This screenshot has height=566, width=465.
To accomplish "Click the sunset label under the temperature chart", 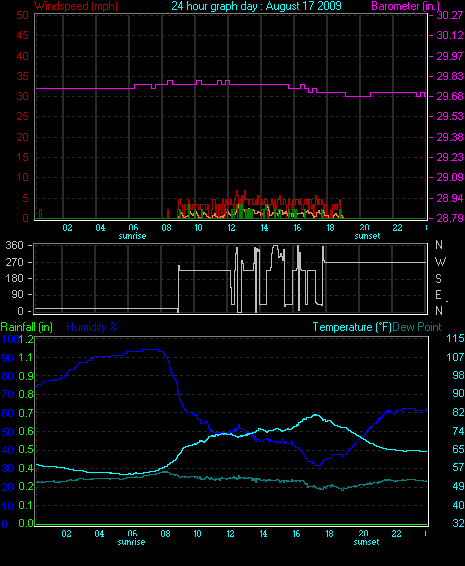I will pos(366,542).
